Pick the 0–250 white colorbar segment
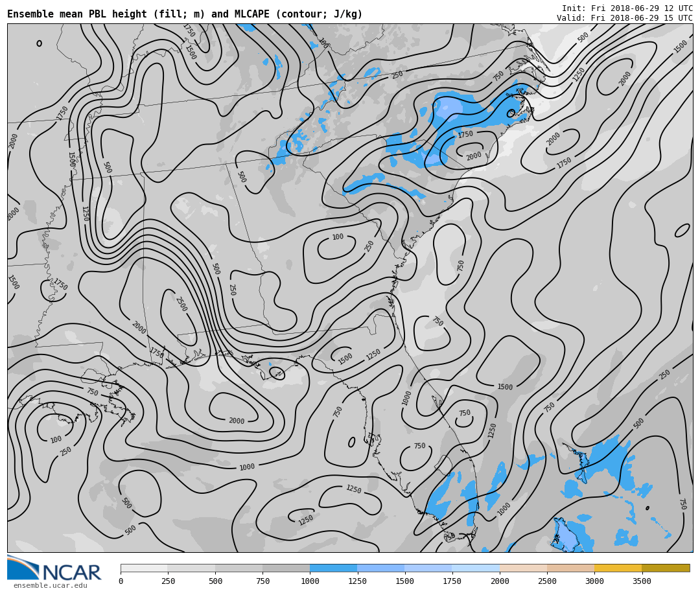This screenshot has width=700, height=593. pos(144,568)
